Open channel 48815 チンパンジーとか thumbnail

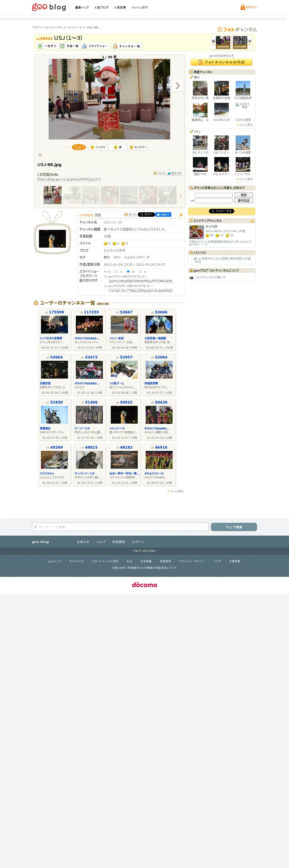(89, 460)
